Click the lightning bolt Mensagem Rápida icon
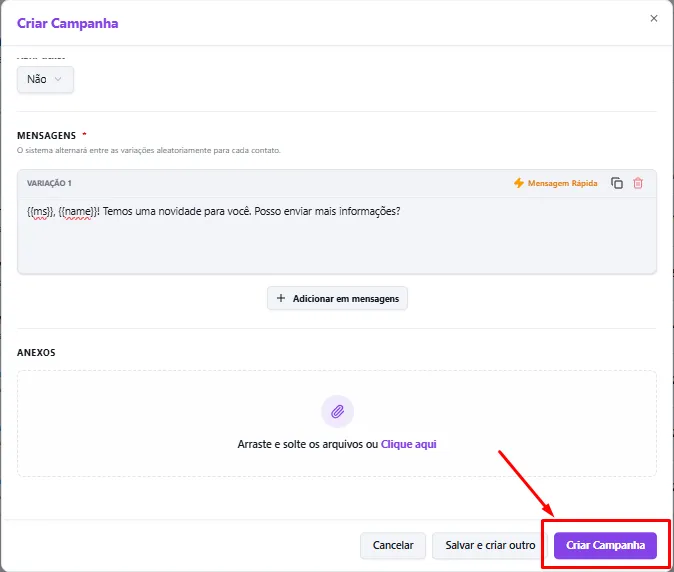674x572 pixels. (519, 183)
